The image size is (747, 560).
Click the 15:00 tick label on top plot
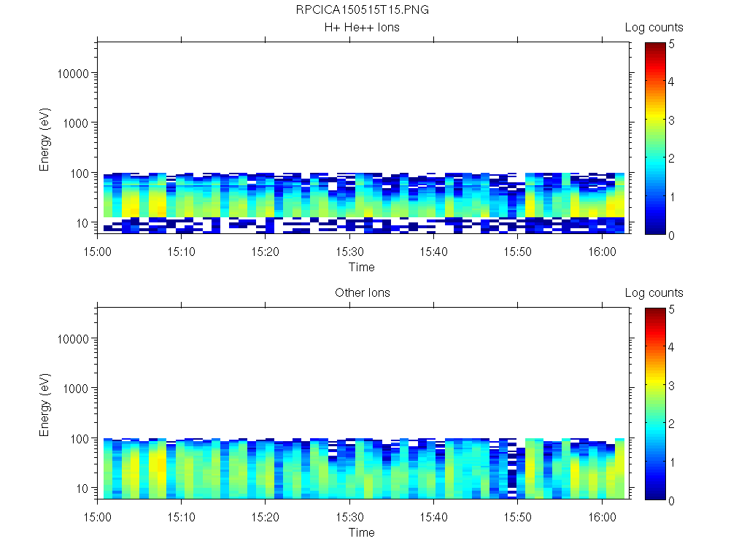pyautogui.click(x=97, y=252)
